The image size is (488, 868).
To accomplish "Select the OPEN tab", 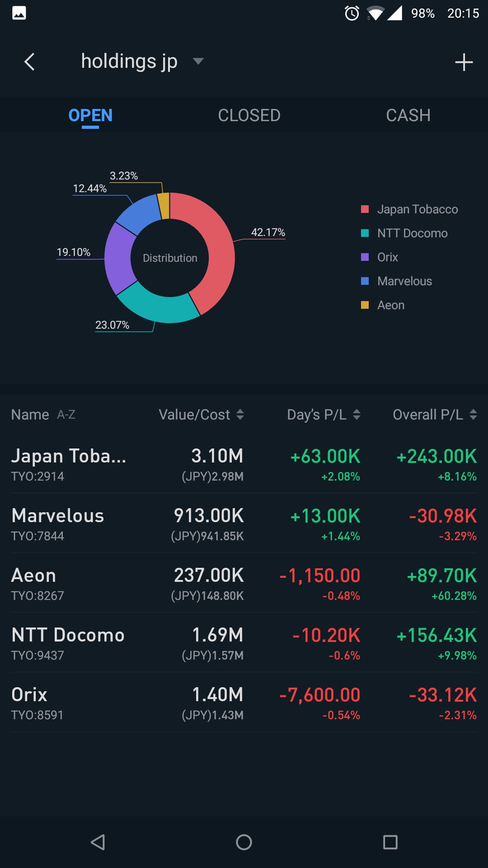I will pyautogui.click(x=90, y=115).
